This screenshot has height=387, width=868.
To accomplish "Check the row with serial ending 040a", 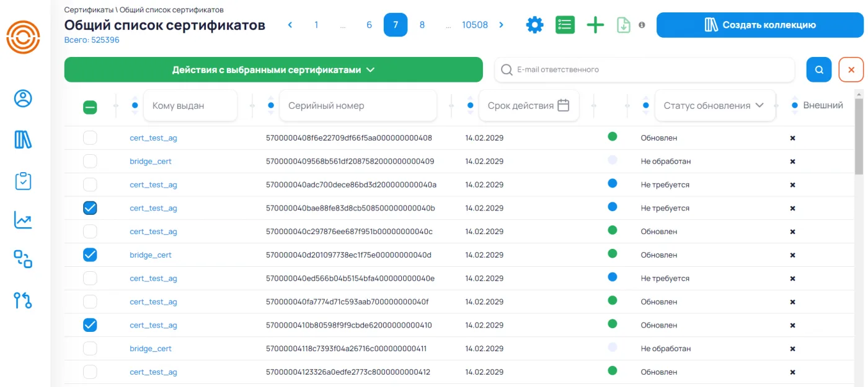I will (x=90, y=185).
